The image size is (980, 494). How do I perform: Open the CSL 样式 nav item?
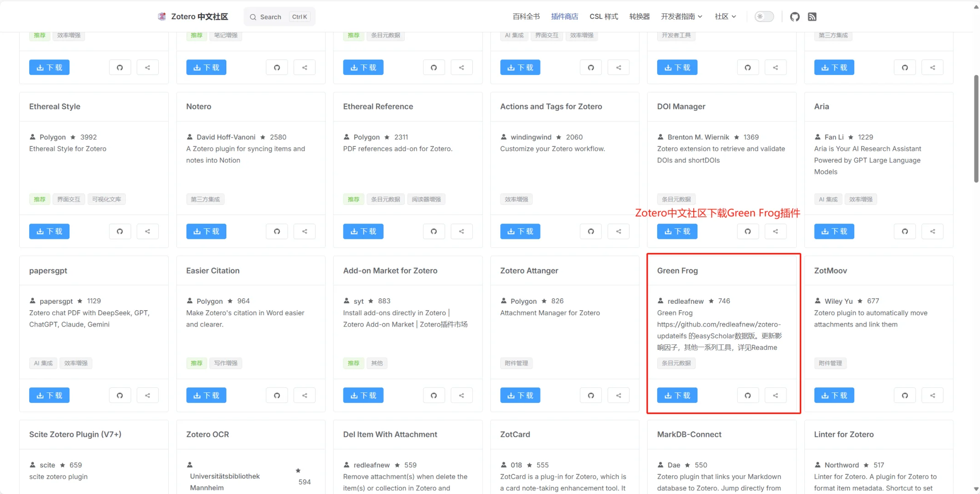pyautogui.click(x=604, y=17)
